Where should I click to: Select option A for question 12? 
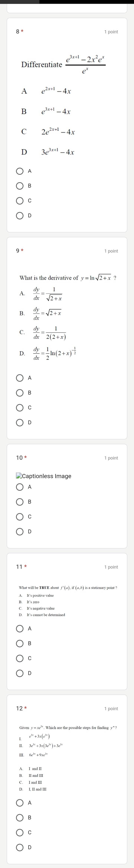tap(20, 803)
